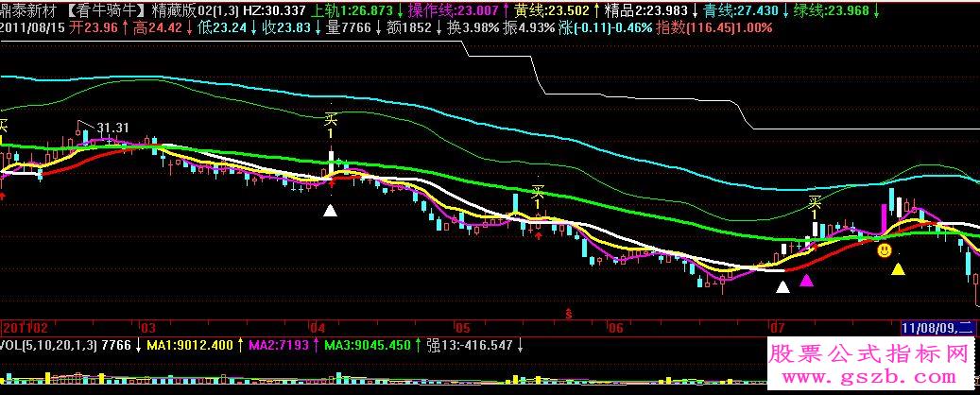Image resolution: width=980 pixels, height=395 pixels.
Task: Select the MA1:9012.400 volume average
Action: pyautogui.click(x=190, y=345)
